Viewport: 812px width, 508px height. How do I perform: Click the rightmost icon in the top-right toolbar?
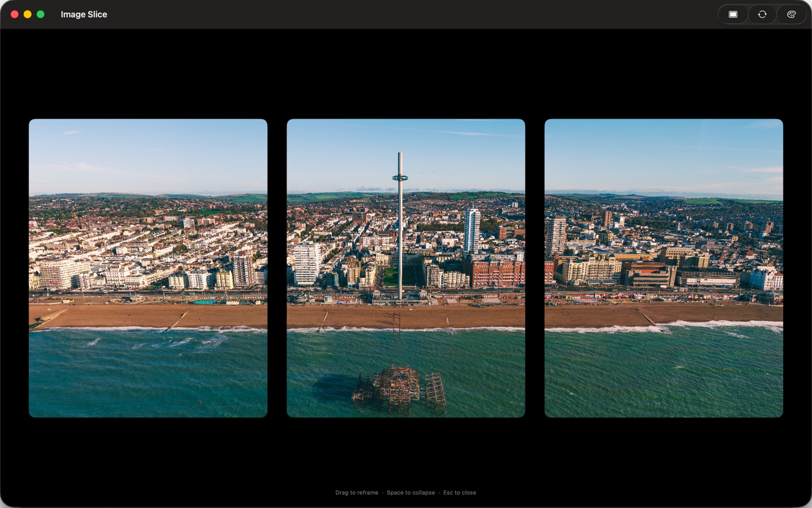[x=792, y=14]
